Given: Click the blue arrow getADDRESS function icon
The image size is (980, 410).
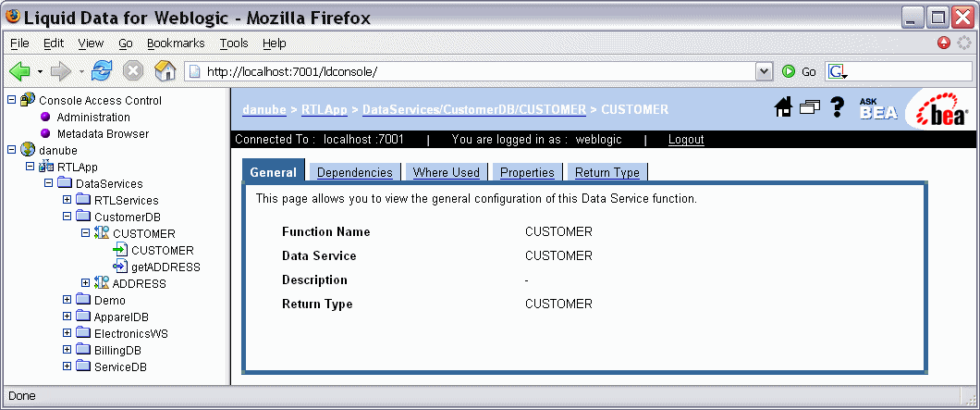Looking at the screenshot, I should coord(120,267).
